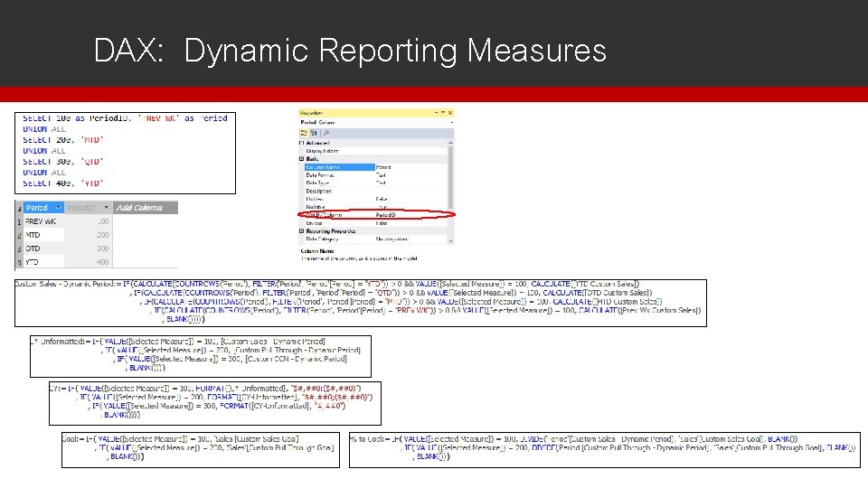Open the Period Column object dropdown
This screenshot has width=868, height=488.
pos(452,122)
